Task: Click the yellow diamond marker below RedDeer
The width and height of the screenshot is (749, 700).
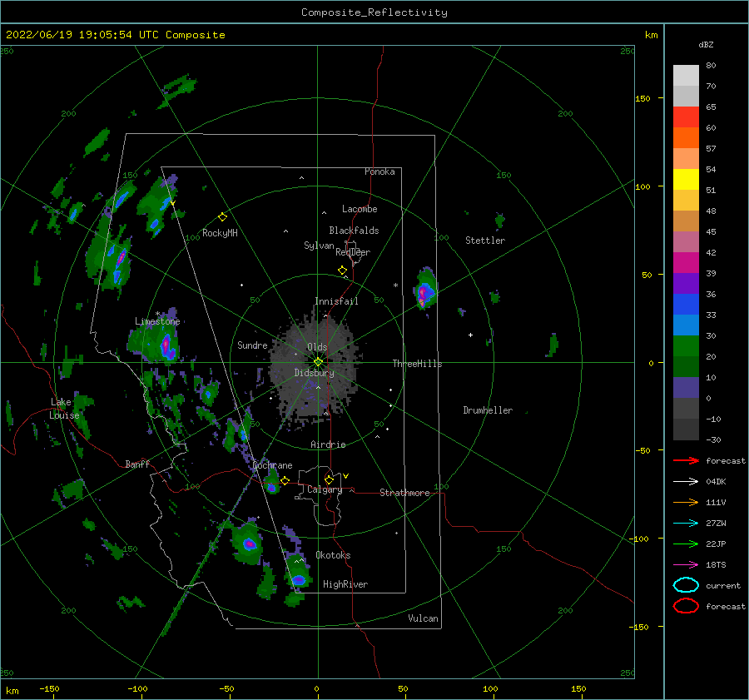Action: (x=342, y=271)
